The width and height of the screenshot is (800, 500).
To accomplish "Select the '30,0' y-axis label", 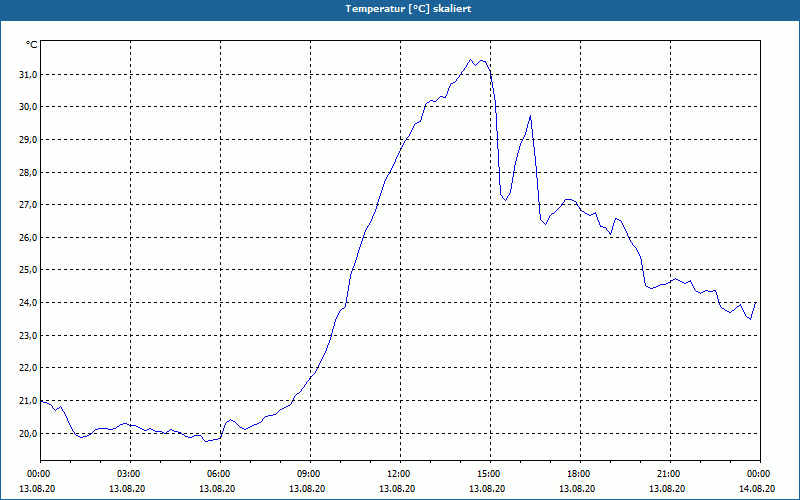I will point(28,107).
